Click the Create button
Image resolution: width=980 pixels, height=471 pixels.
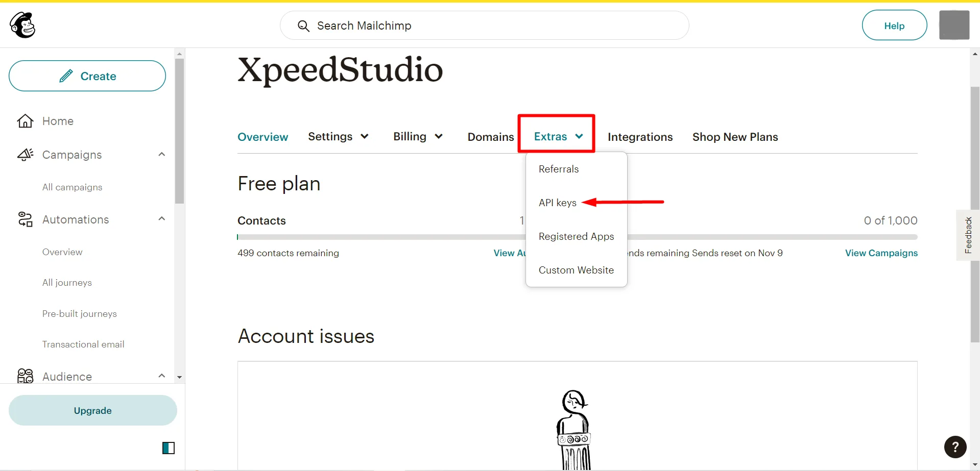tap(87, 76)
